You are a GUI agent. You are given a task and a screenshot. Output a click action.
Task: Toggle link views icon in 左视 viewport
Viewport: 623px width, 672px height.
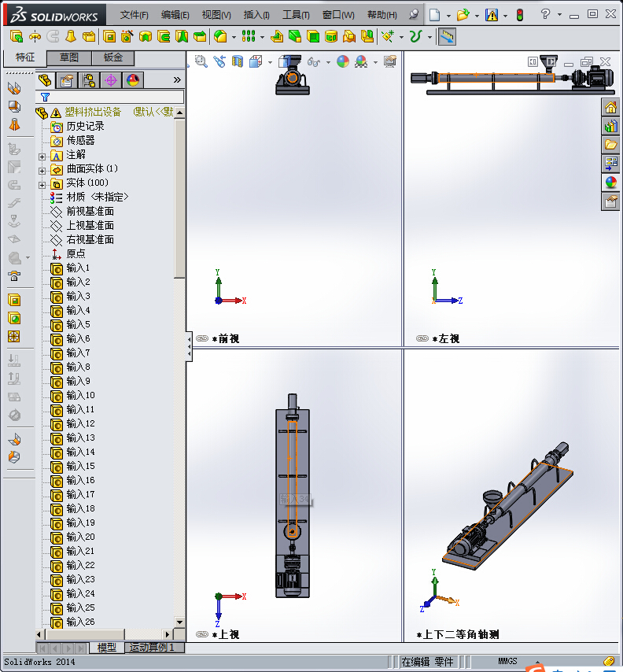422,338
